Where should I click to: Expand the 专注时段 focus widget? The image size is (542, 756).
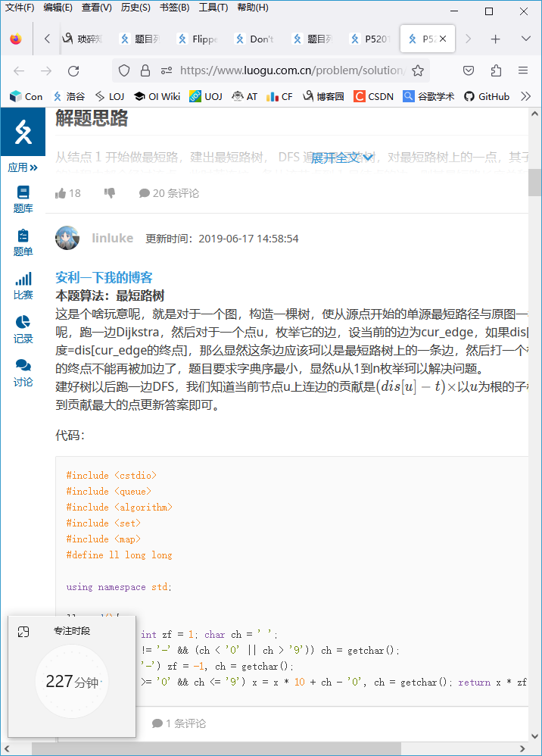23,632
